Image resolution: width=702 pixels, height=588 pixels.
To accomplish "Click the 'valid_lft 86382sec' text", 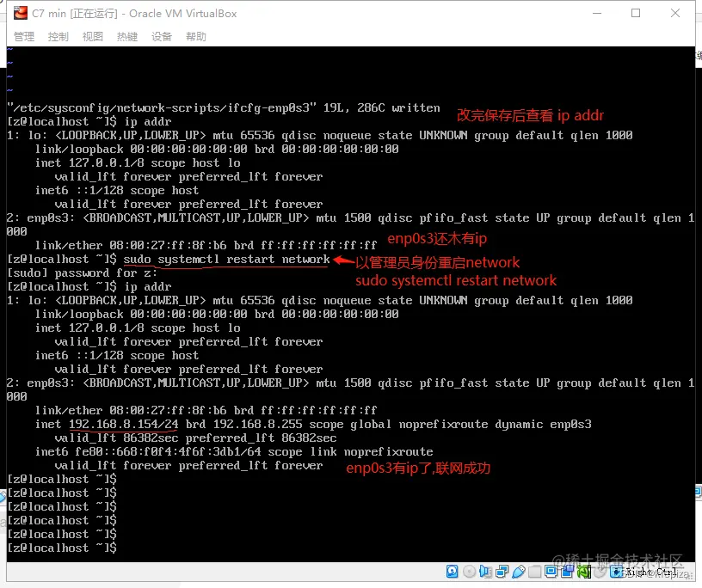I will click(x=116, y=438).
